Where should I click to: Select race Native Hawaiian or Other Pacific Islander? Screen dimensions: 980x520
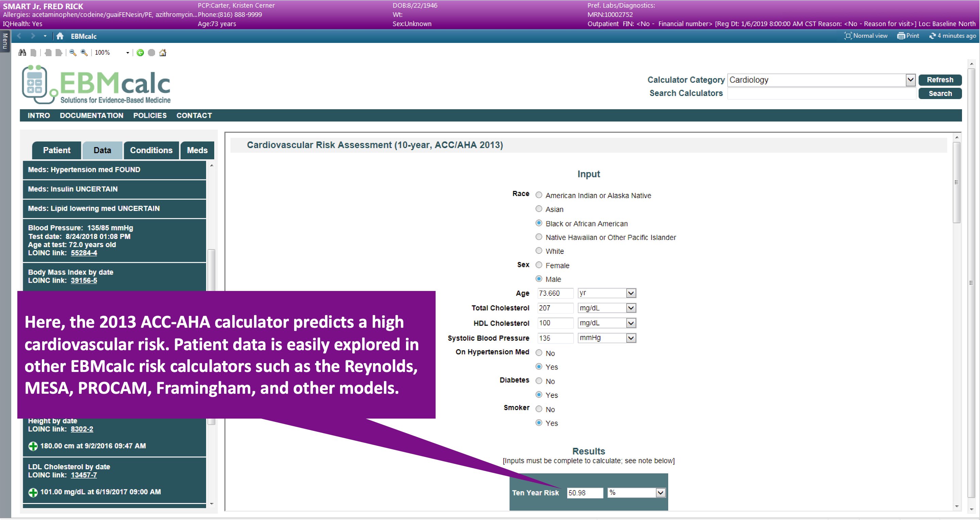(539, 237)
